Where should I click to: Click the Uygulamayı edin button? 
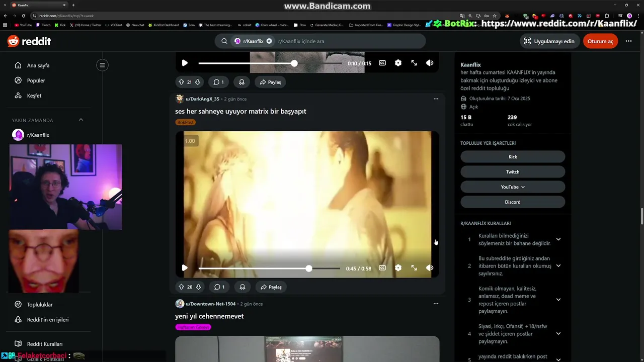(549, 41)
